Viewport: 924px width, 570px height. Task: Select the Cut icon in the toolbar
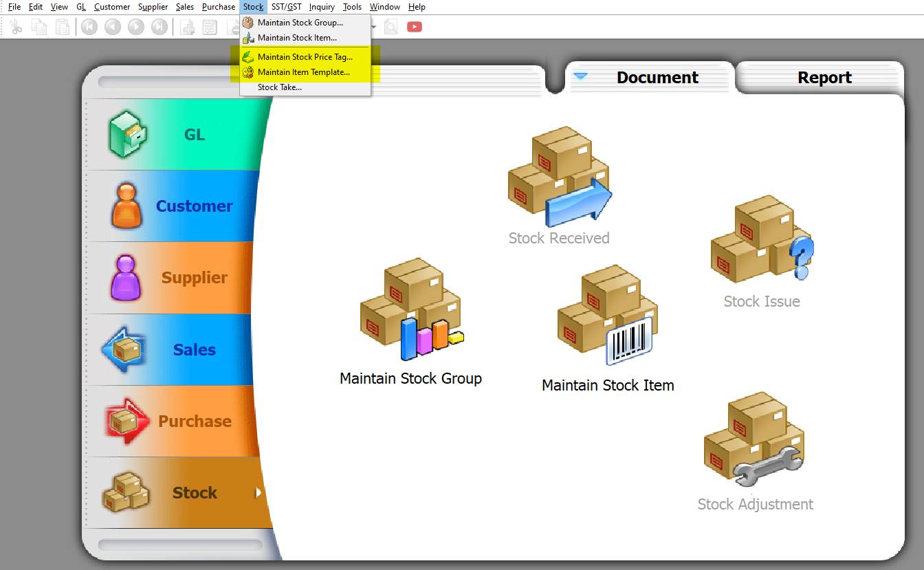tap(17, 27)
